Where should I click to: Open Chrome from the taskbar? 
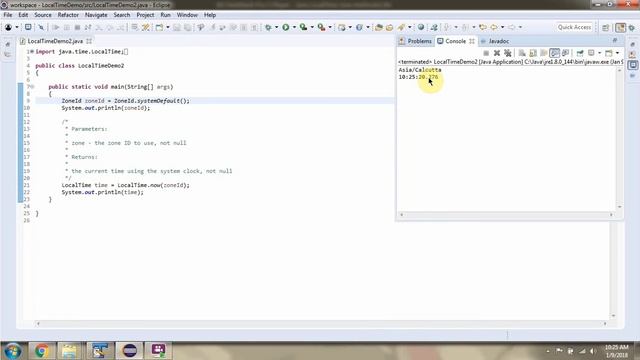coord(41,351)
